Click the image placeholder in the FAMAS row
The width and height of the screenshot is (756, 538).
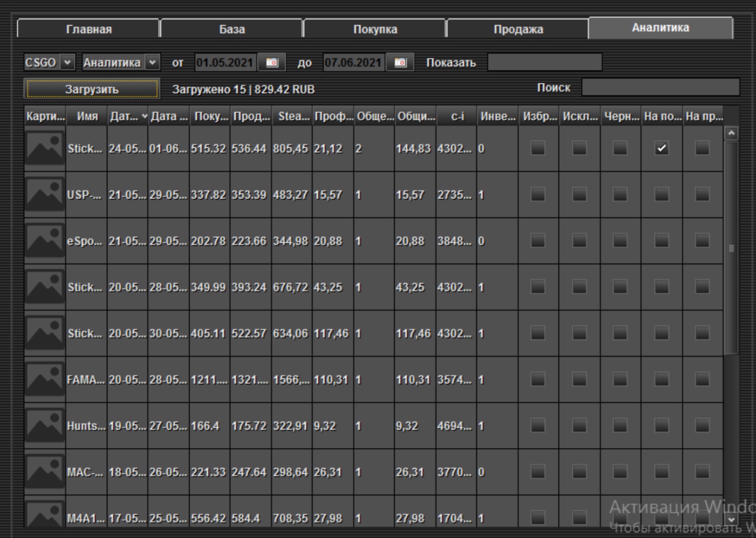(x=45, y=380)
